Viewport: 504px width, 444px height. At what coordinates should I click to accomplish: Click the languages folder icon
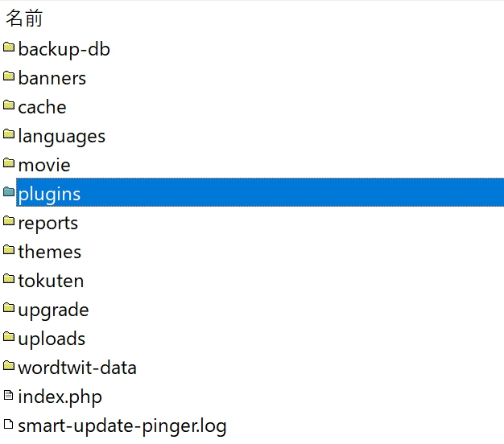[x=9, y=134]
